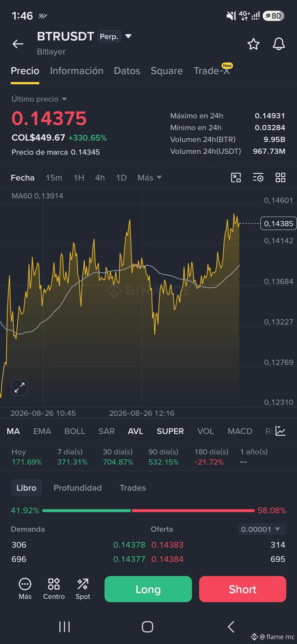Toggle the MA indicator

pos(13,431)
